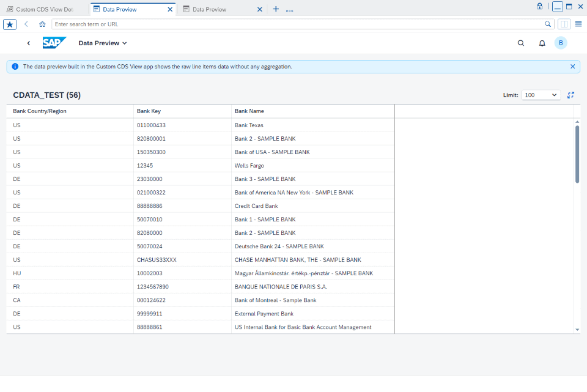Viewport: 587px width, 392px height.
Task: Open a new browser tab with the plus button
Action: point(275,9)
